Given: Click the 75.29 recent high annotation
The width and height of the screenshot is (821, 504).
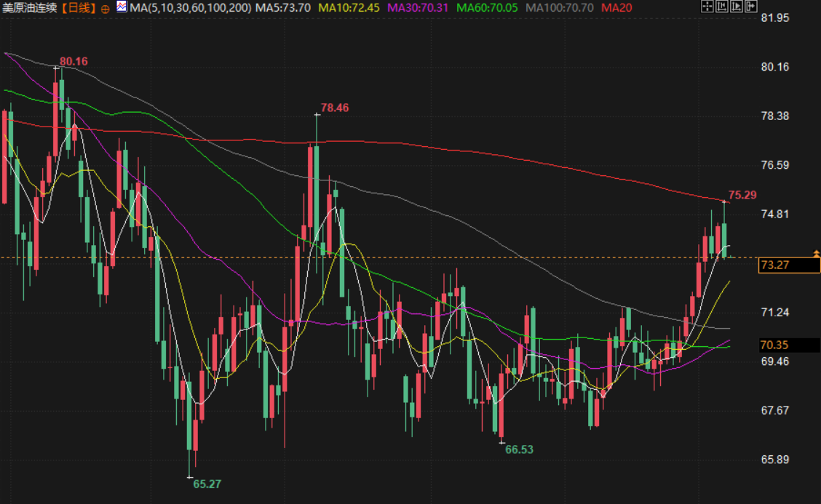Looking at the screenshot, I should point(742,195).
